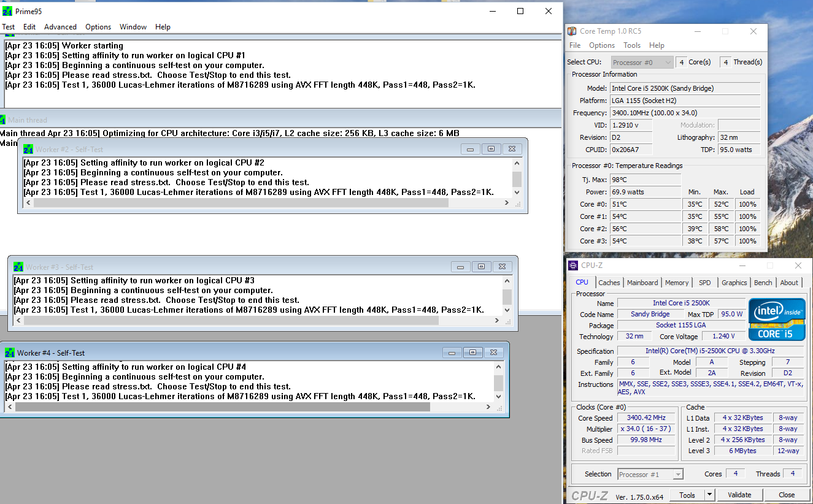Click the CPU-Z title bar icon

pyautogui.click(x=573, y=265)
